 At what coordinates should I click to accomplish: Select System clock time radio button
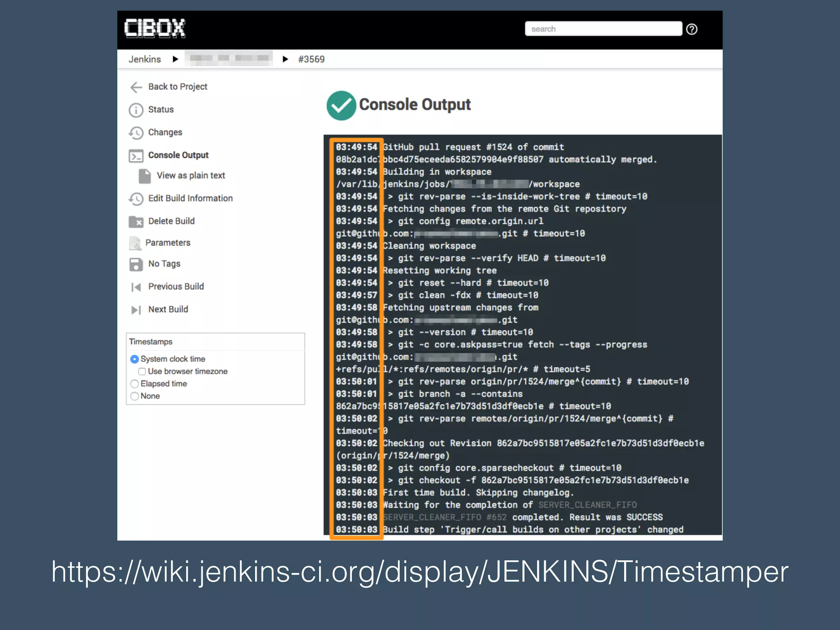[x=134, y=359]
